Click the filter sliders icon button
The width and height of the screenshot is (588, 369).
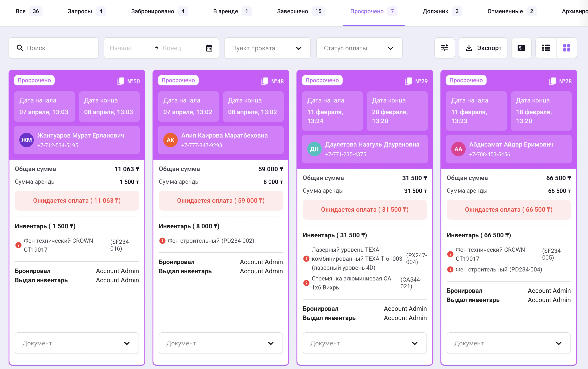coord(444,48)
